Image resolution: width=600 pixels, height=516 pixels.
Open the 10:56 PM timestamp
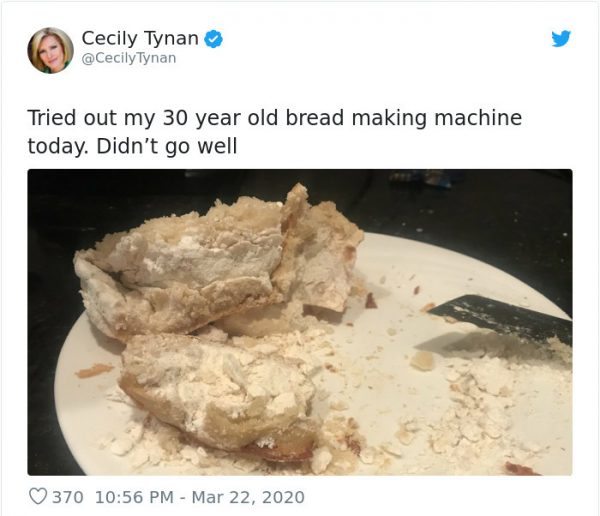(x=134, y=497)
